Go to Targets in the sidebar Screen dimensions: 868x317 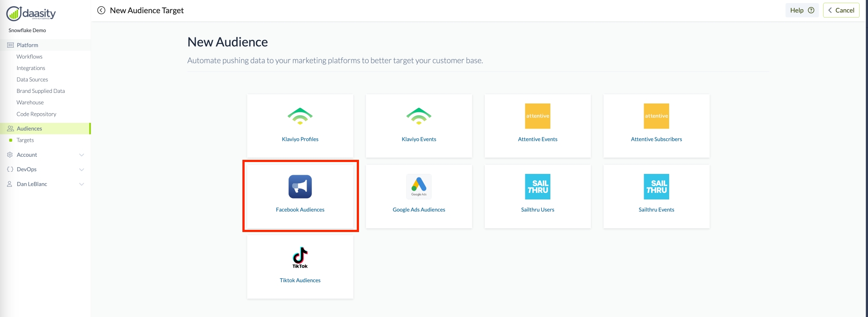point(25,140)
